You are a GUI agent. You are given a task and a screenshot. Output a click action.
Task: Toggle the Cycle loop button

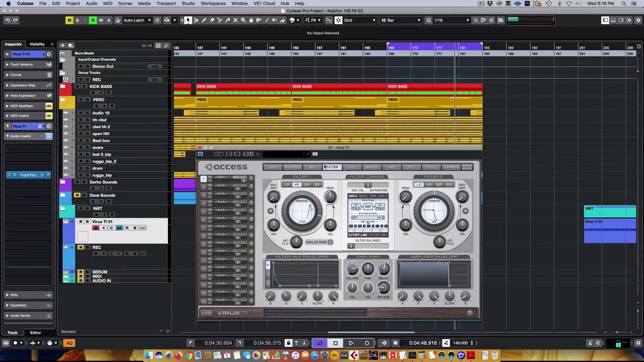coord(319,343)
